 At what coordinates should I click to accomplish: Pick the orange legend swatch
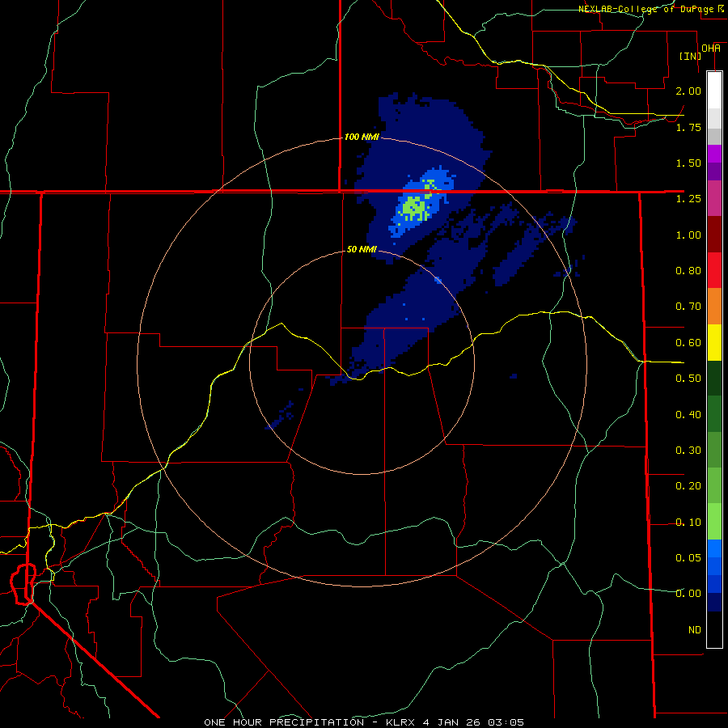[x=714, y=307]
